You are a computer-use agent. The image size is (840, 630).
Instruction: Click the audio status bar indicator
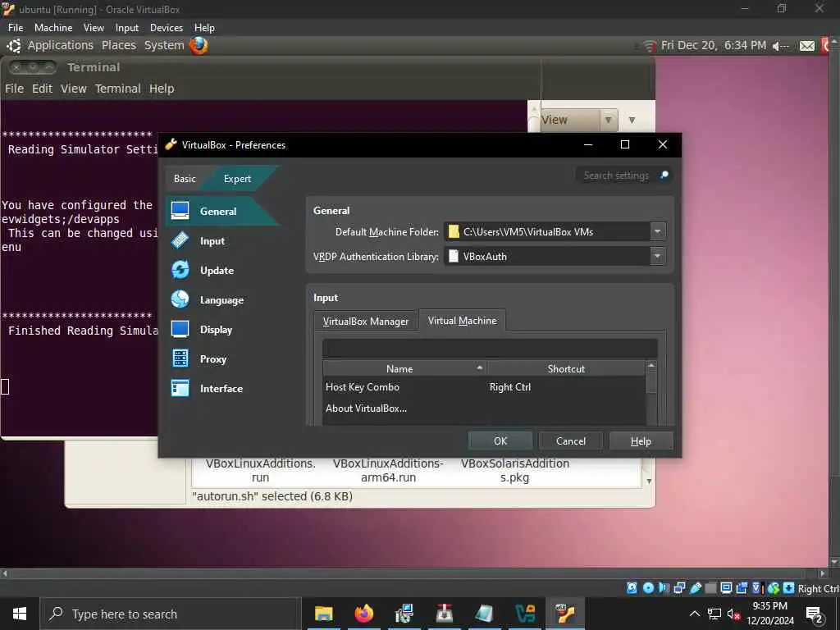point(664,588)
